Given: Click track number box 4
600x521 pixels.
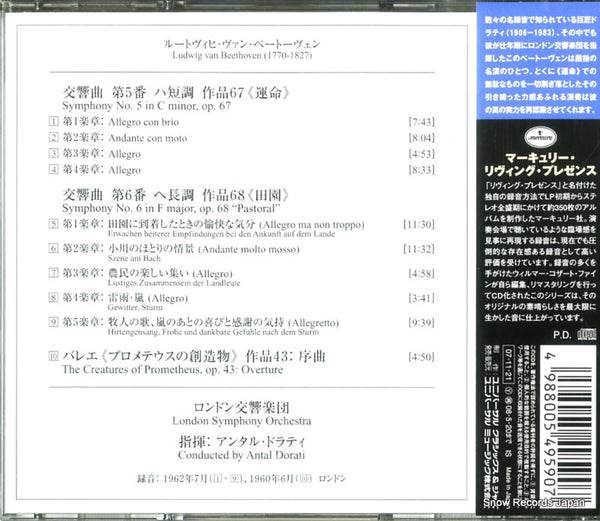Looking at the screenshot, I should pyautogui.click(x=54, y=169).
